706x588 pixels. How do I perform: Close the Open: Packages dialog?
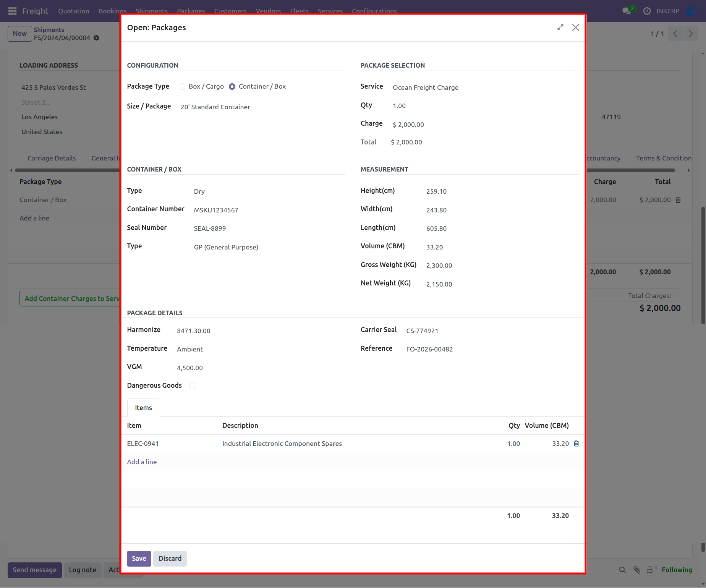coord(575,28)
